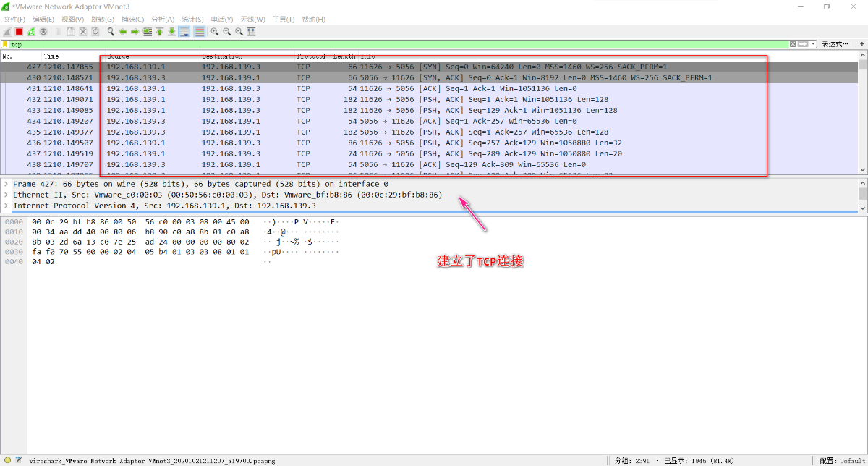Open the 表达式 expression builder
This screenshot has width=868, height=466.
pyautogui.click(x=835, y=44)
